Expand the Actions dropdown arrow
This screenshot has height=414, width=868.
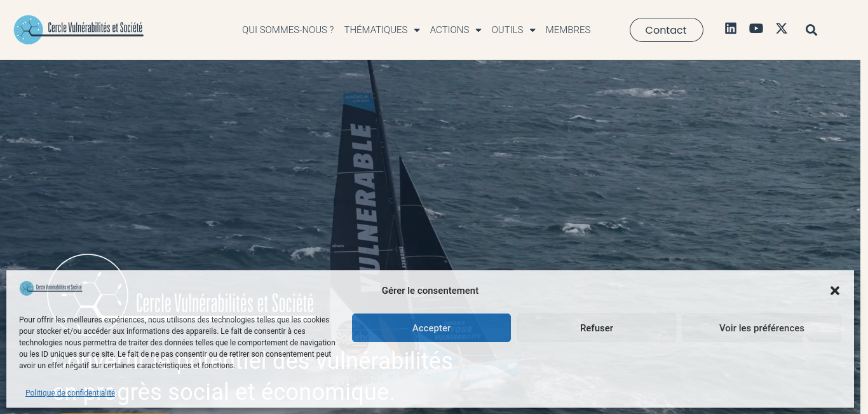478,30
